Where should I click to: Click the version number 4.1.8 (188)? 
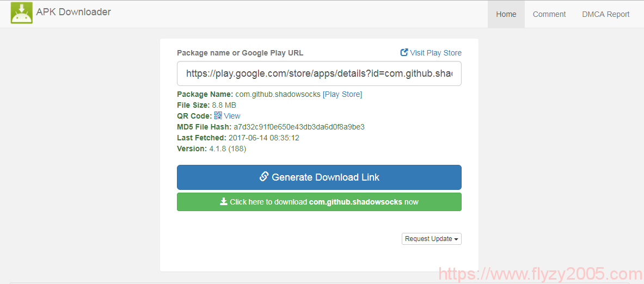(x=228, y=149)
